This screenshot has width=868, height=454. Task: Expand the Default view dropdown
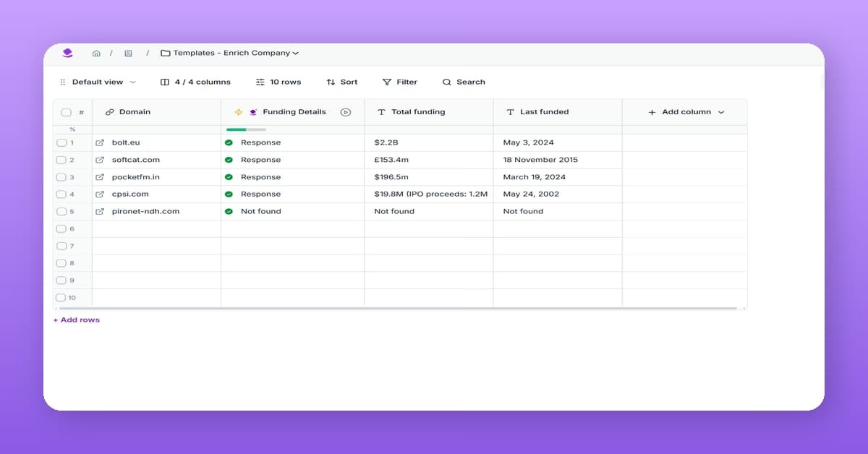[x=101, y=82]
